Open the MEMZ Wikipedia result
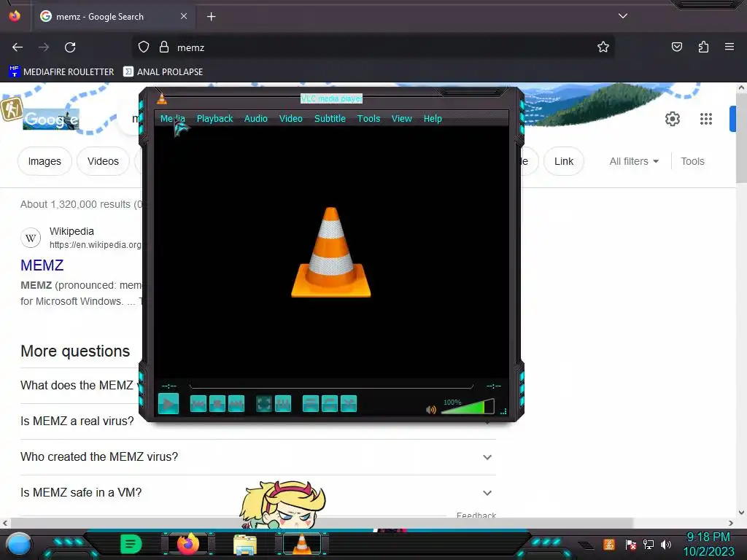Screen dimensions: 747x560 coord(42,265)
